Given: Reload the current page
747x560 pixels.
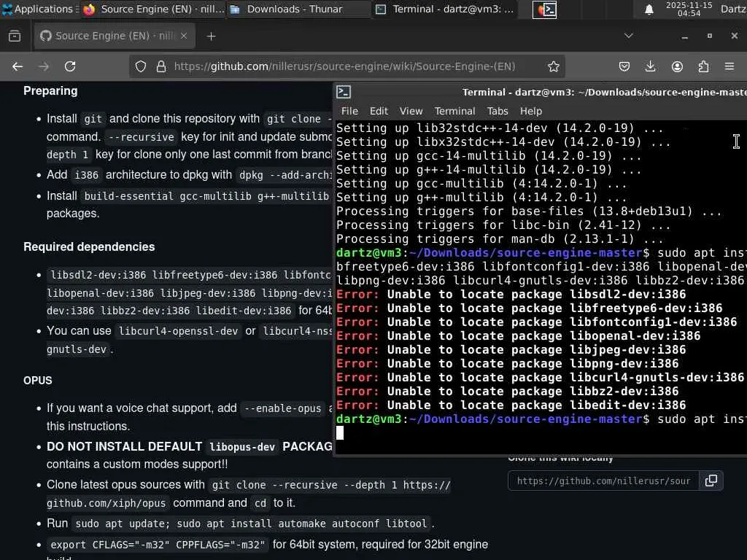Looking at the screenshot, I should click(x=70, y=66).
